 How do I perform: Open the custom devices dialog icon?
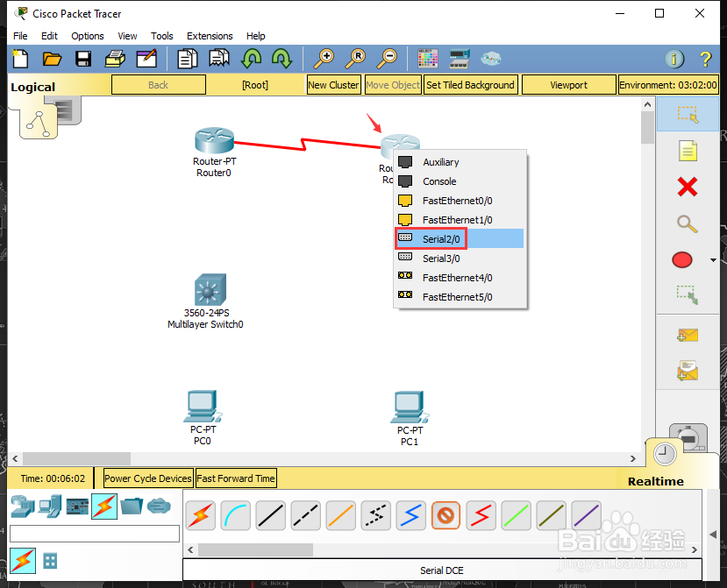pyautogui.click(x=460, y=59)
